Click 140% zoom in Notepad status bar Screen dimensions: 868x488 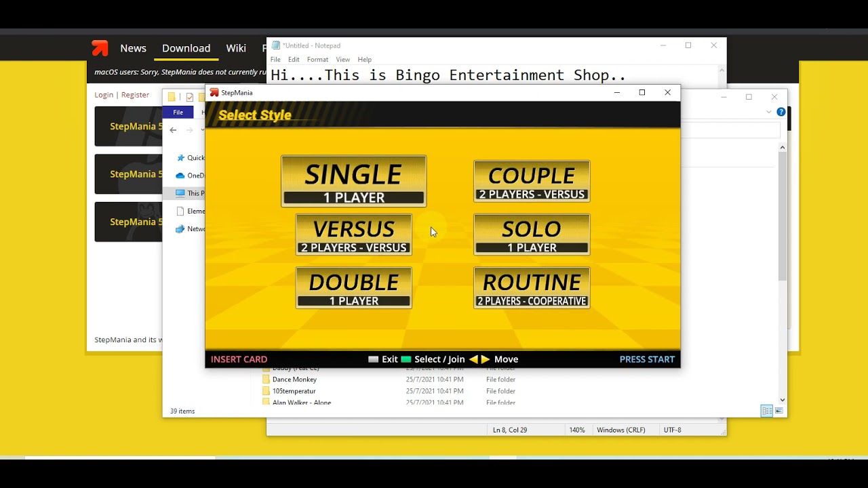coord(577,430)
